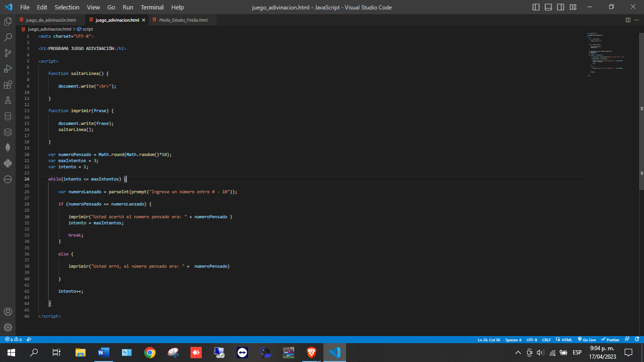This screenshot has width=644, height=362.
Task: Open Windows Start menu
Action: pyautogui.click(x=11, y=352)
